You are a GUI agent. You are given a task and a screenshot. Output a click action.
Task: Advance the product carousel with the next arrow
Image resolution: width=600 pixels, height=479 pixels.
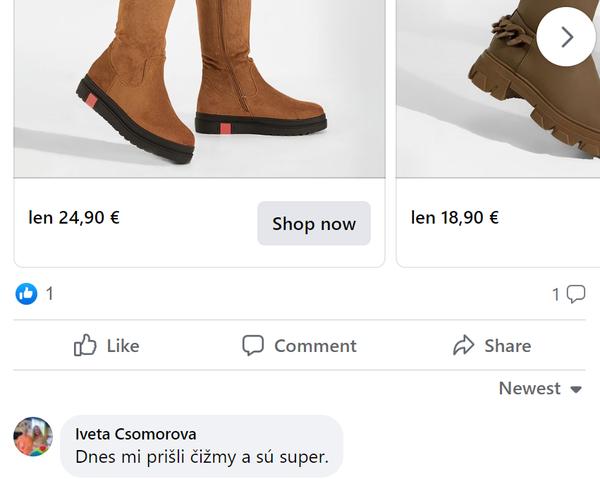coord(565,37)
